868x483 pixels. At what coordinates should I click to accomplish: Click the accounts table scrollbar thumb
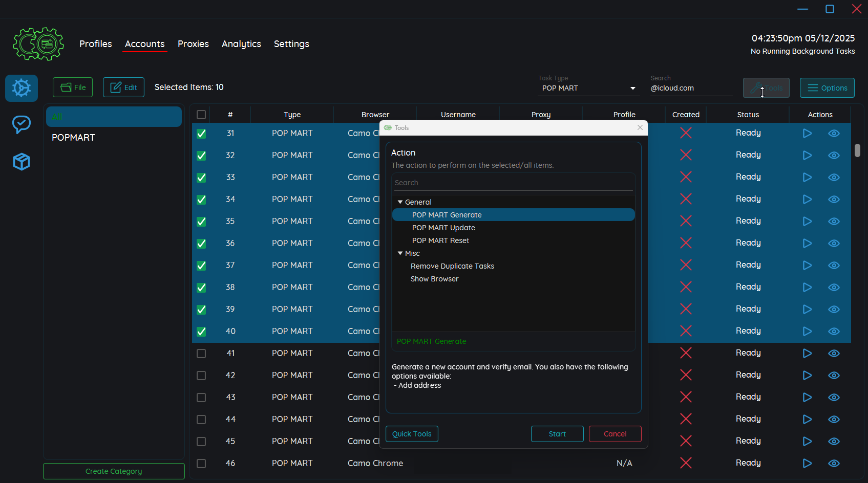click(x=857, y=150)
